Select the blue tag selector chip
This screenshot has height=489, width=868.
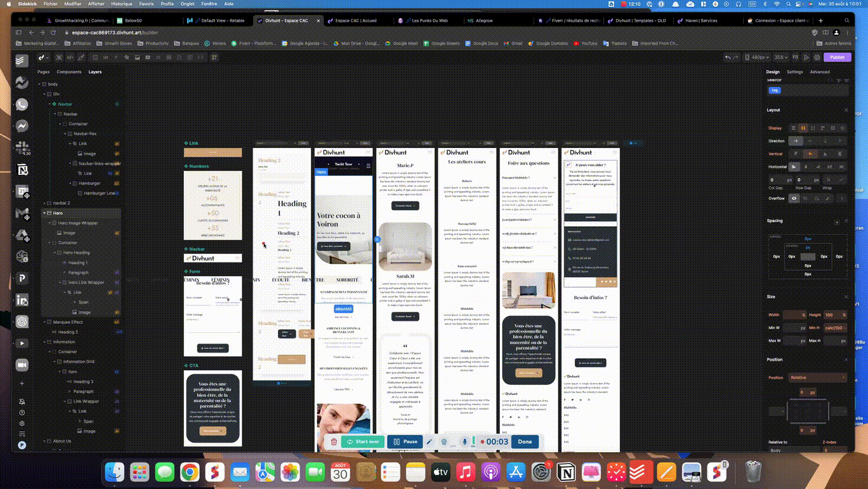tap(774, 90)
